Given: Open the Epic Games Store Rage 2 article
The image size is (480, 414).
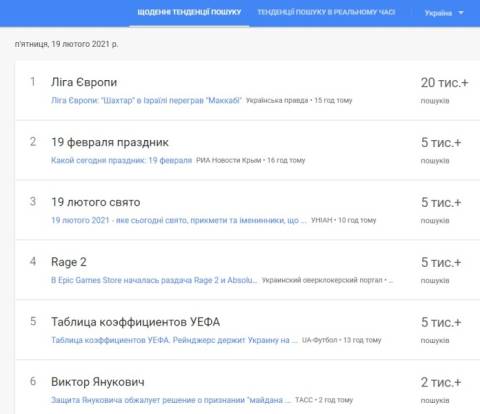Looking at the screenshot, I should pyautogui.click(x=154, y=280).
